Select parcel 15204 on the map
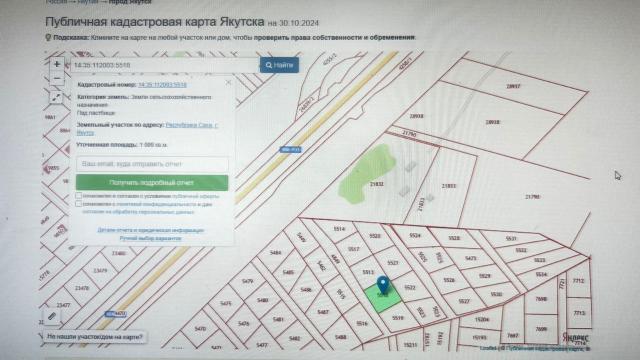640x360 pixels. [482, 320]
